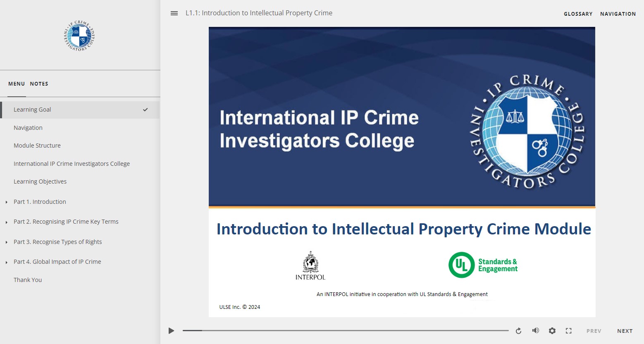Toggle the volume speaker icon
The image size is (644, 344).
tap(535, 330)
